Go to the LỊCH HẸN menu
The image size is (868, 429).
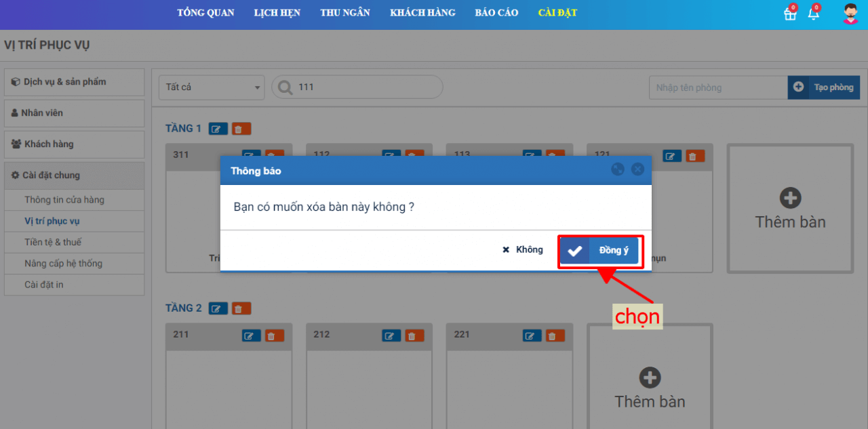[277, 13]
